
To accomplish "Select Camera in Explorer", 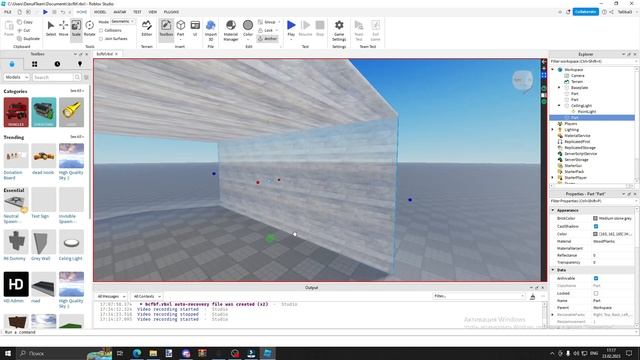I will point(577,76).
